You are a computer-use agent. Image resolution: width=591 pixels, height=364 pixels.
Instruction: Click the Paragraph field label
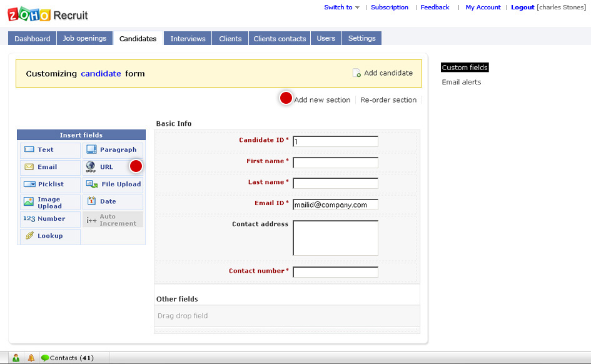pos(118,149)
